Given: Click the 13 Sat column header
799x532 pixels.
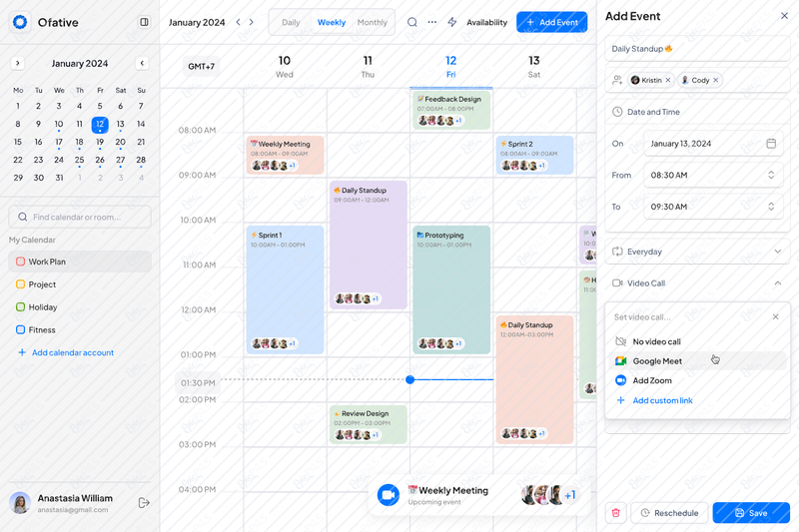Looking at the screenshot, I should pos(534,66).
